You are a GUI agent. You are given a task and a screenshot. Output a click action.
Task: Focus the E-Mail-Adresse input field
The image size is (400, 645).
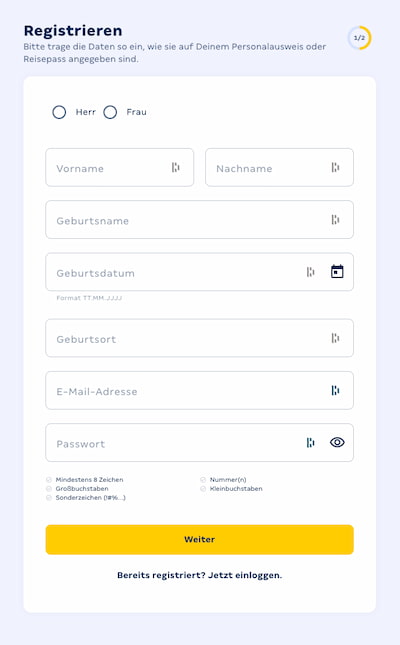pos(200,390)
